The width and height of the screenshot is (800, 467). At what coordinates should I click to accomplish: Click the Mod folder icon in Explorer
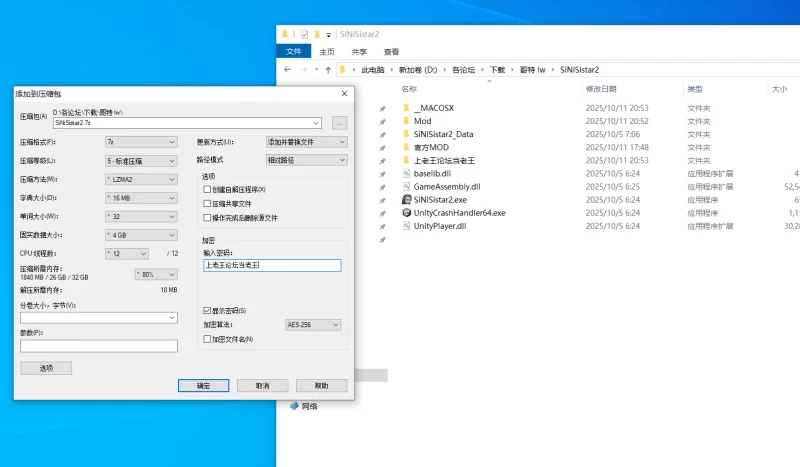406,121
